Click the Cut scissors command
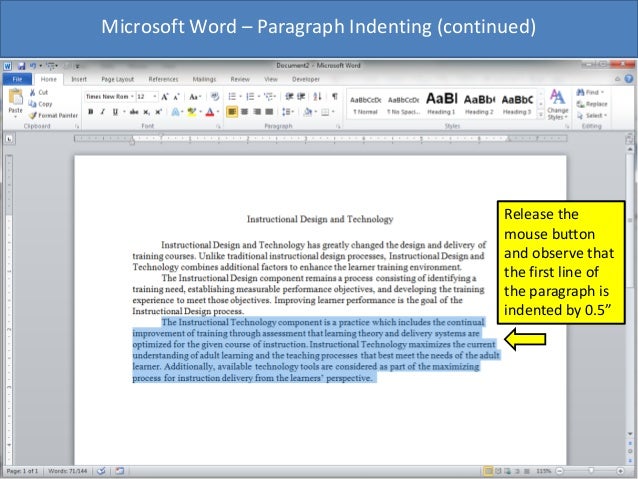The width and height of the screenshot is (638, 479). pyautogui.click(x=39, y=92)
